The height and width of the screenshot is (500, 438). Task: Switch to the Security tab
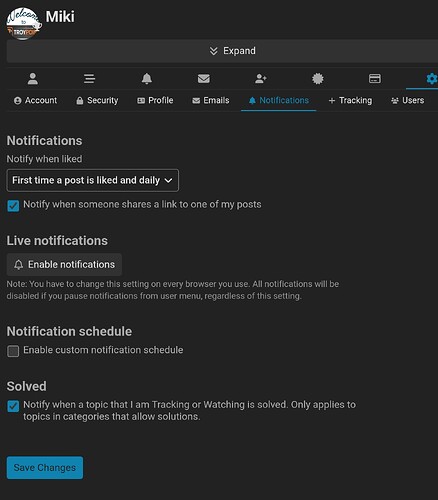(97, 101)
